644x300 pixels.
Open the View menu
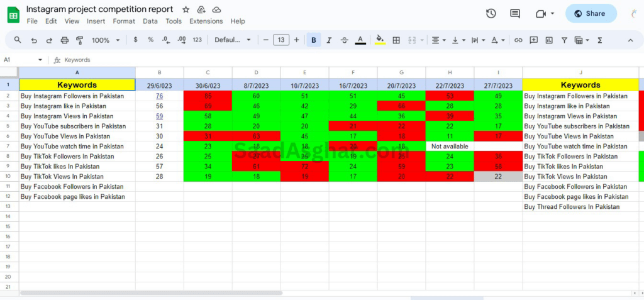pos(72,21)
